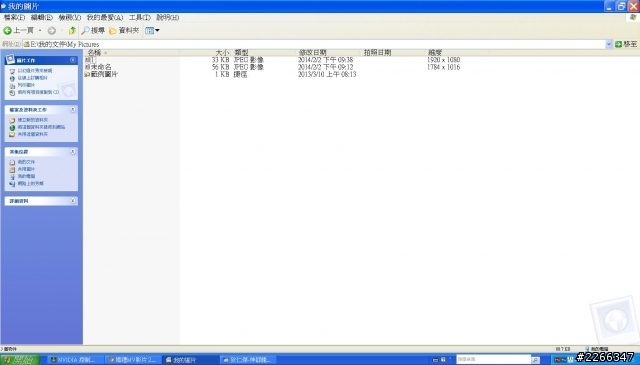This screenshot has height=365, width=640.
Task: Click the 1920 x 1080 dimensions cell
Action: (x=443, y=60)
